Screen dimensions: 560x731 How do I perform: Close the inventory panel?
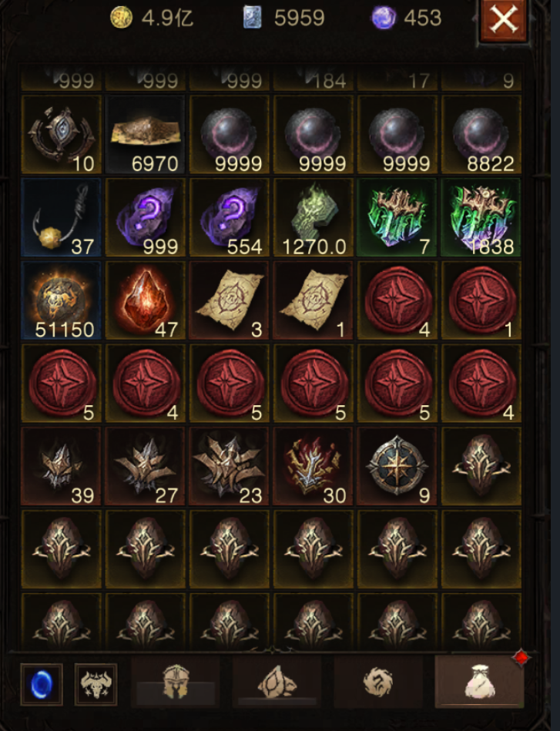504,19
